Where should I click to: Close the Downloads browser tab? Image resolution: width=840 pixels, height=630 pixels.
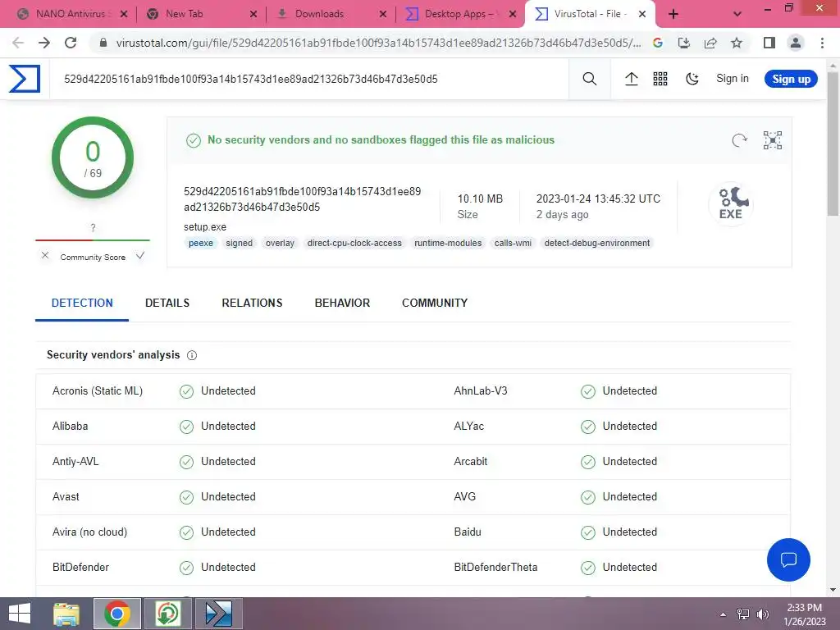point(383,14)
